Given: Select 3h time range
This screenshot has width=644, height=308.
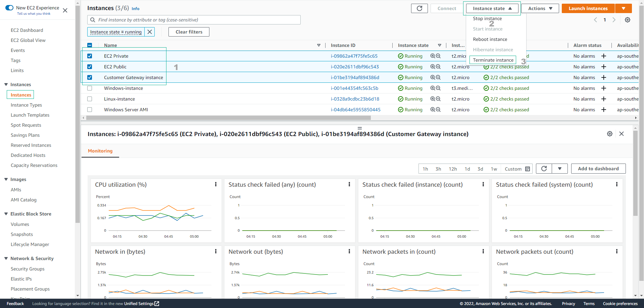Looking at the screenshot, I should [x=438, y=169].
